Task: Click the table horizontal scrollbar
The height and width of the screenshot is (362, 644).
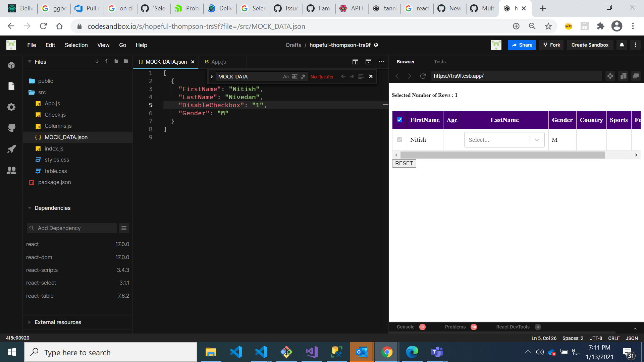Action: [502, 155]
